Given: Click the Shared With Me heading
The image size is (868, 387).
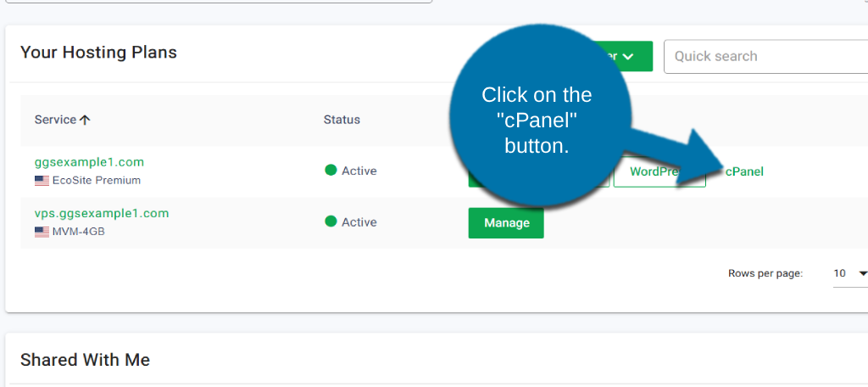Looking at the screenshot, I should tap(85, 360).
